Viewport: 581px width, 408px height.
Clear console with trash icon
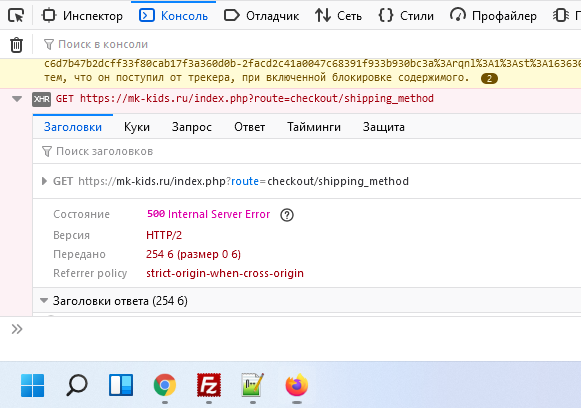point(16,45)
